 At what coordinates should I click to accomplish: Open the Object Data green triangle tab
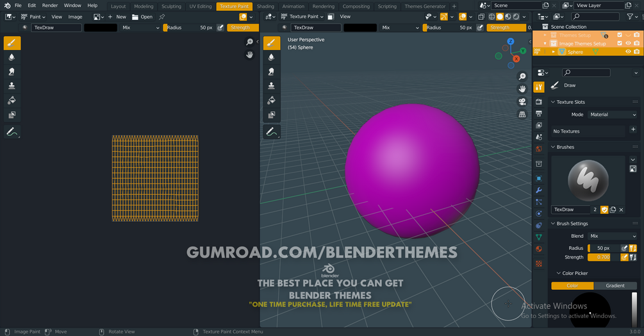539,237
